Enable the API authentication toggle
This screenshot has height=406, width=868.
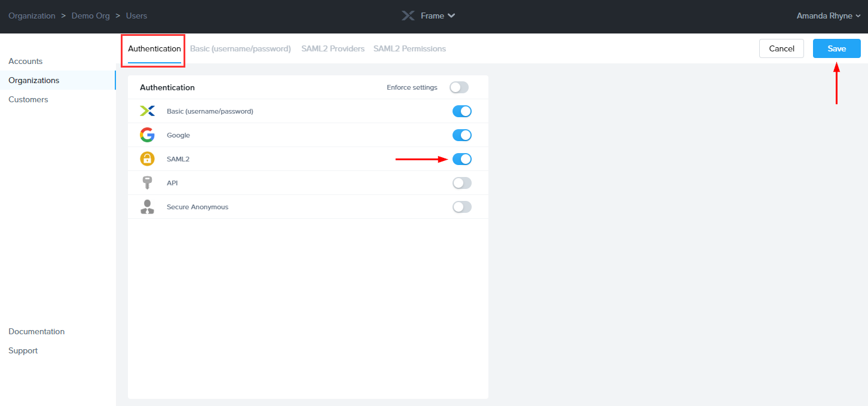pos(461,182)
